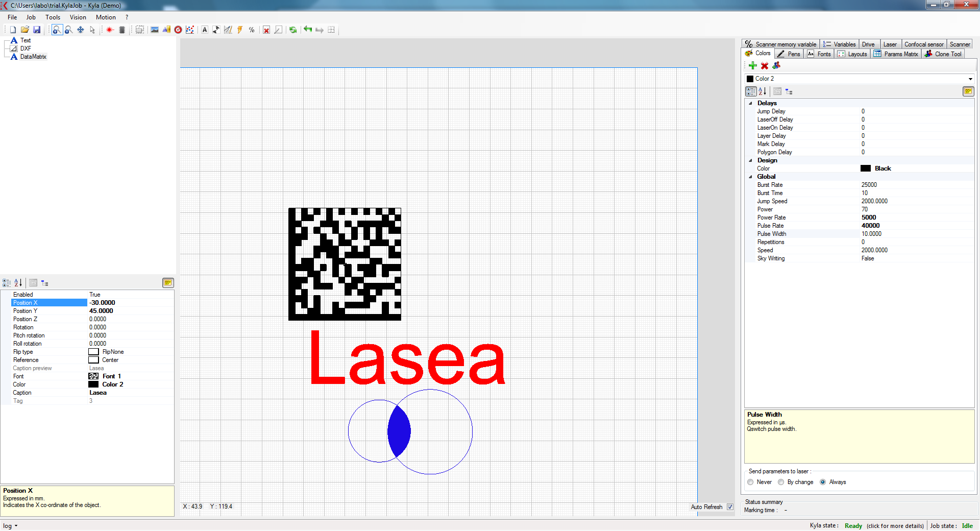Click the Position X value field
980x531 pixels.
[x=131, y=303]
